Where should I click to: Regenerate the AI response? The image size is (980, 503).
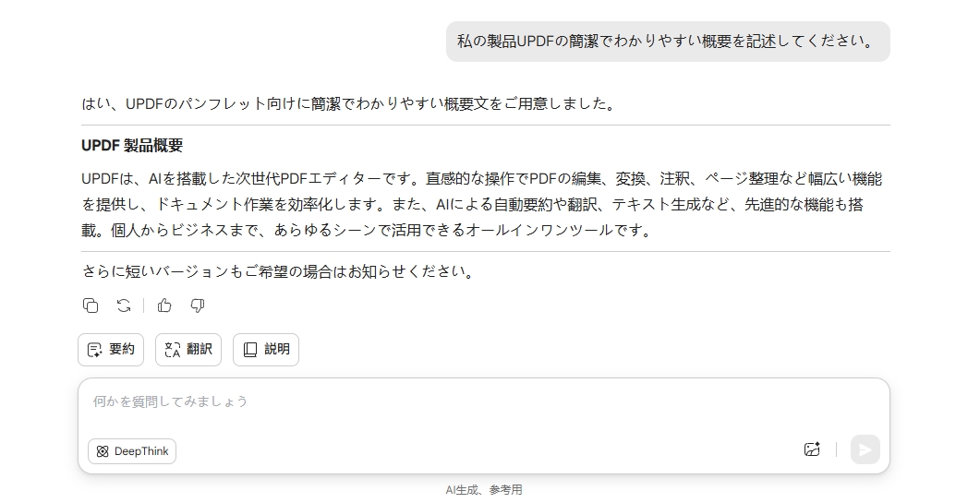coord(124,305)
